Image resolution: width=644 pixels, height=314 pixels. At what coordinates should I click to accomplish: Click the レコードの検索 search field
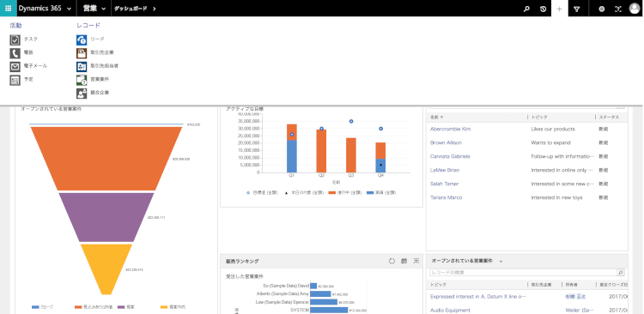tap(523, 273)
